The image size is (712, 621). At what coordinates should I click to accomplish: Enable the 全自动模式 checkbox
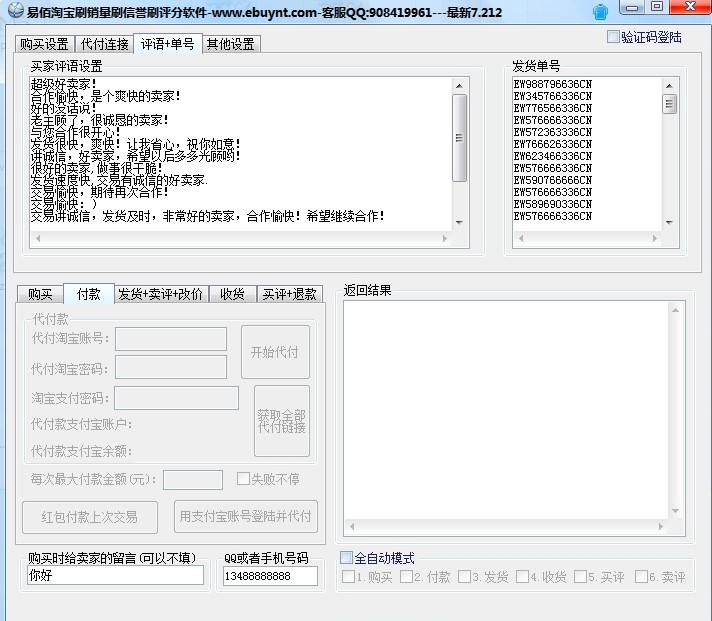(x=346, y=557)
